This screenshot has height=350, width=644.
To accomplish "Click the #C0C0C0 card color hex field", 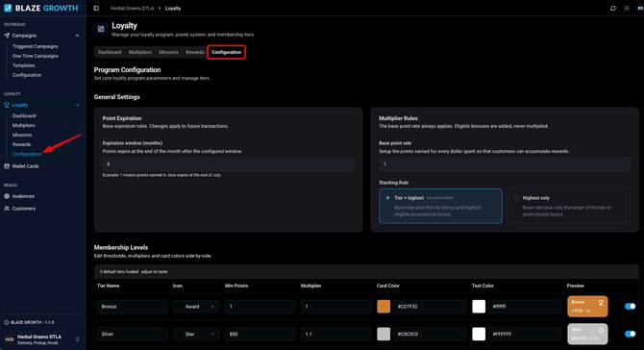I will point(430,334).
